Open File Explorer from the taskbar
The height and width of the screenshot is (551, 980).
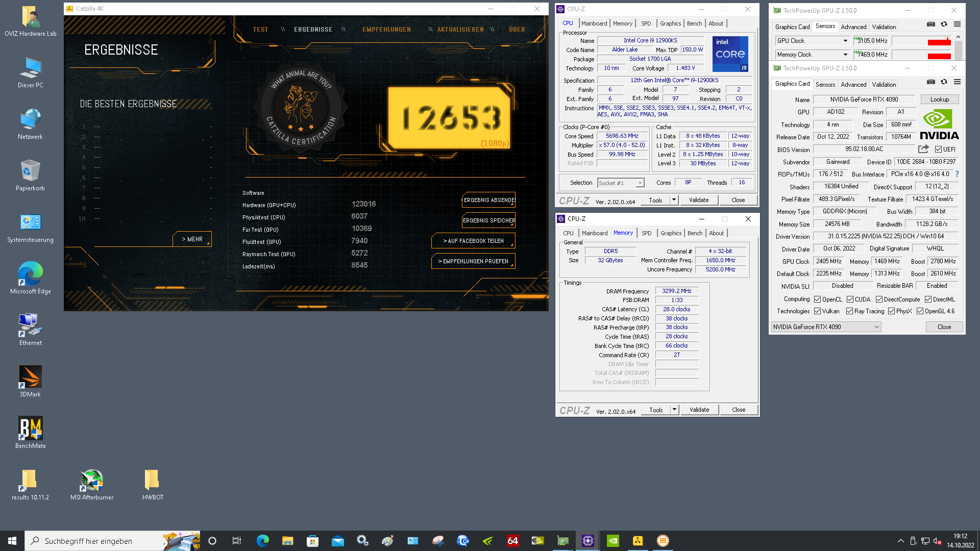tap(287, 541)
